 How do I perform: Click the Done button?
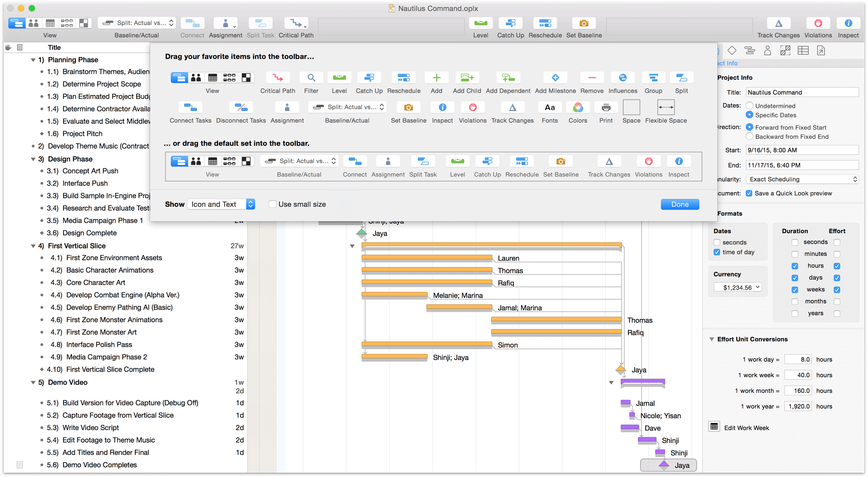tap(679, 204)
